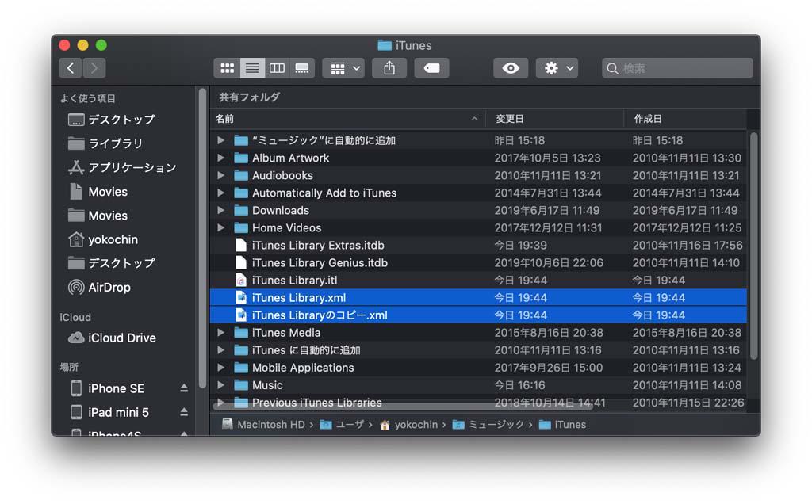Expand the Music folder
The height and width of the screenshot is (504, 812).
pyautogui.click(x=221, y=385)
